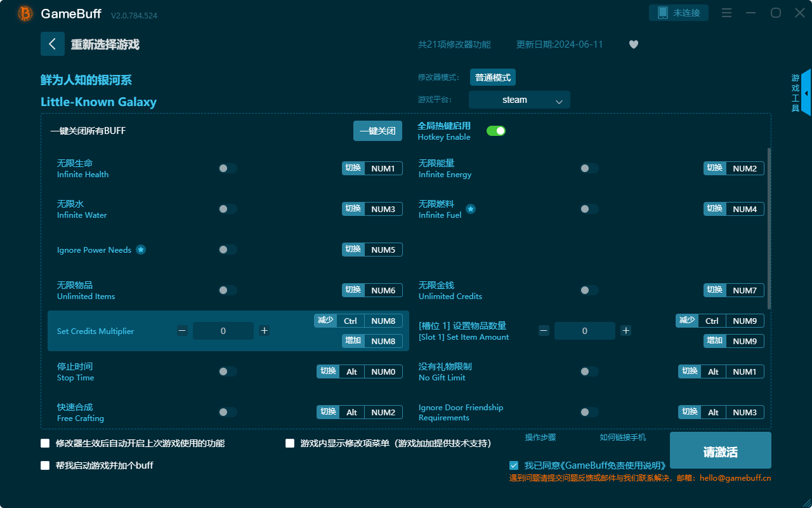Toggle global Hotkey Enable switch

[496, 131]
